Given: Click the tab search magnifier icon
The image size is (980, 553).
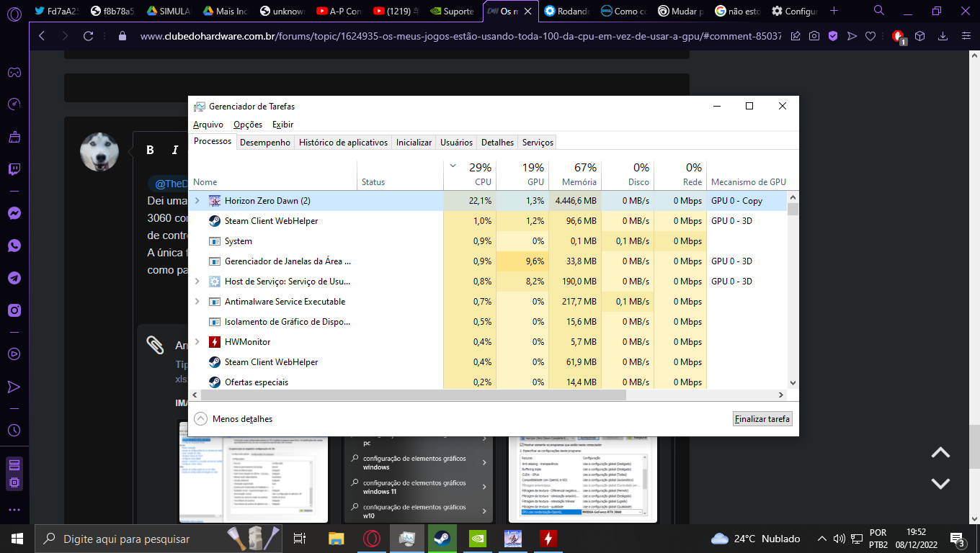Looking at the screenshot, I should [x=879, y=11].
